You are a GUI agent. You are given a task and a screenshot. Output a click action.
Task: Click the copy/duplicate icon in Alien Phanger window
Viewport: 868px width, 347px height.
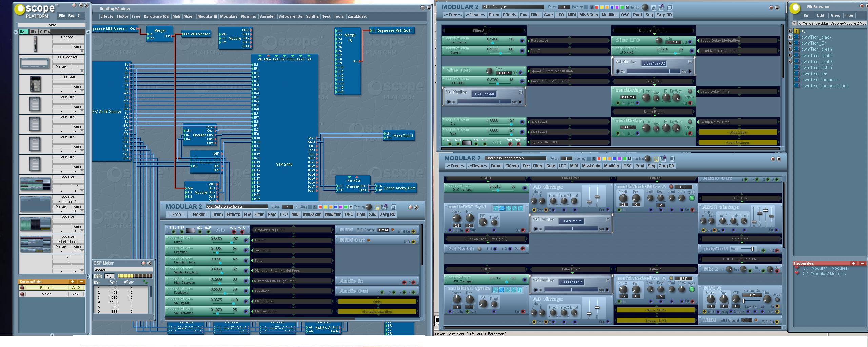click(x=670, y=7)
